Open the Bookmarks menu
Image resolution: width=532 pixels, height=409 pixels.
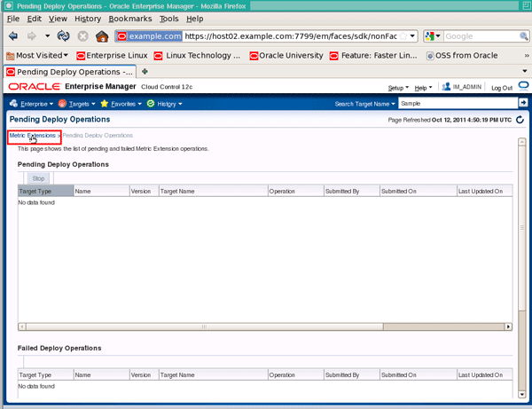(x=130, y=19)
